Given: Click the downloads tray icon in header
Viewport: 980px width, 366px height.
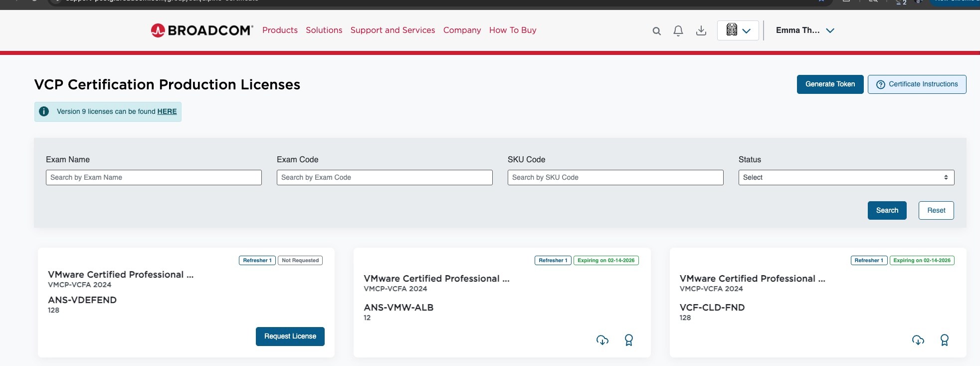Looking at the screenshot, I should pos(701,31).
